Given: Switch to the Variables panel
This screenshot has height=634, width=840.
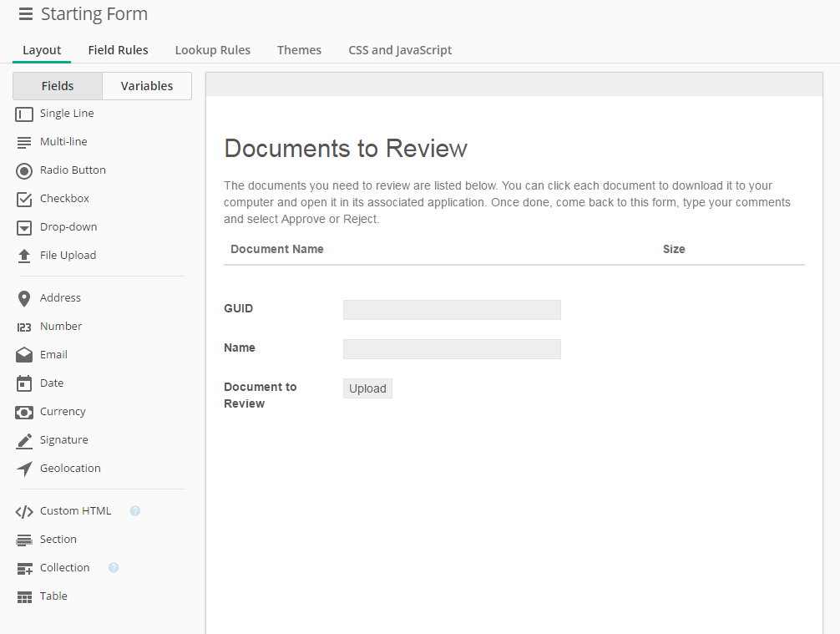Looking at the screenshot, I should pyautogui.click(x=147, y=86).
